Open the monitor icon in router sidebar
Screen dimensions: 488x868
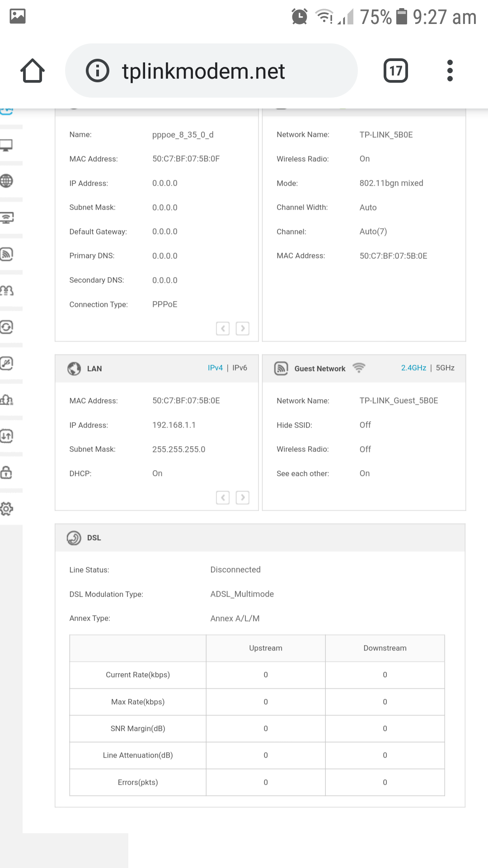[6, 145]
